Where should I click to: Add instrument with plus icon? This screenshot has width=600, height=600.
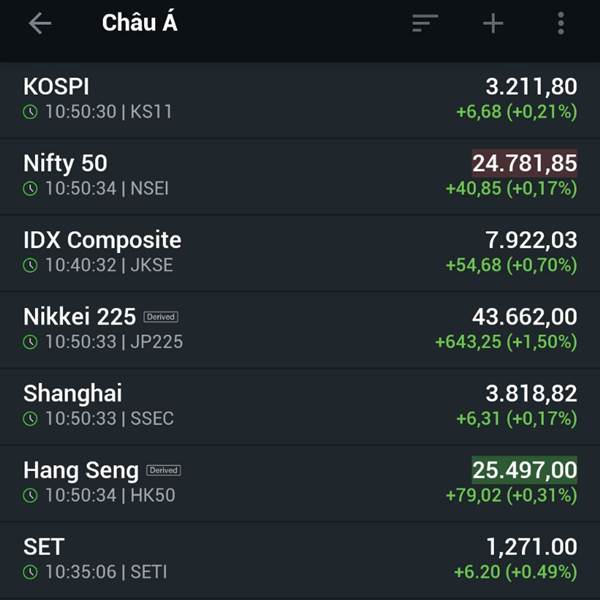click(x=493, y=23)
